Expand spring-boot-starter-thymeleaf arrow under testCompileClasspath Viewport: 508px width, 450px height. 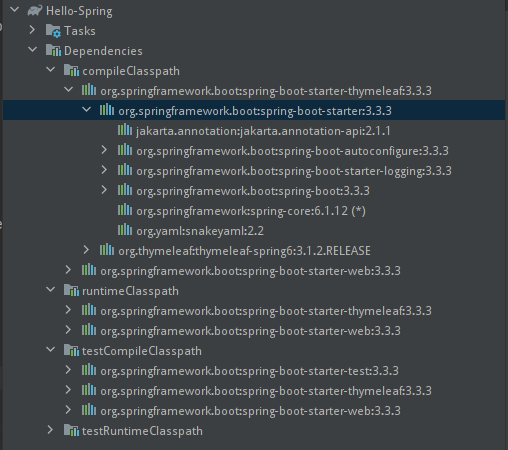68,390
